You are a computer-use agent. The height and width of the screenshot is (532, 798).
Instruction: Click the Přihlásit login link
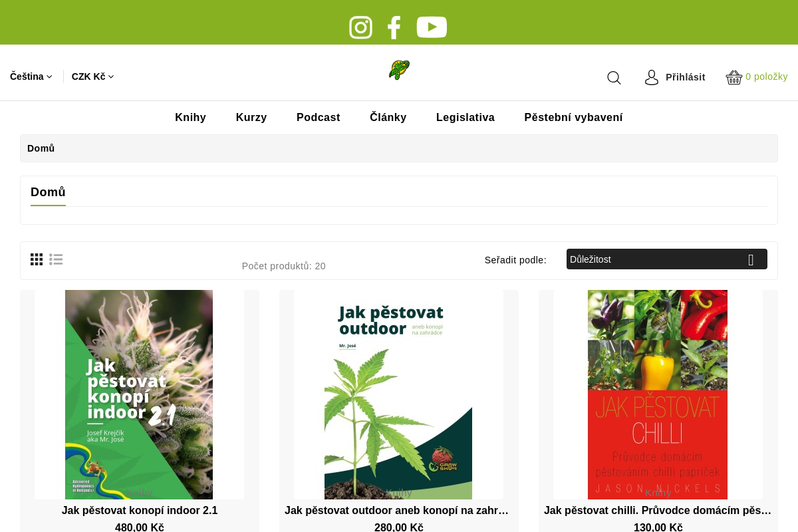click(686, 77)
